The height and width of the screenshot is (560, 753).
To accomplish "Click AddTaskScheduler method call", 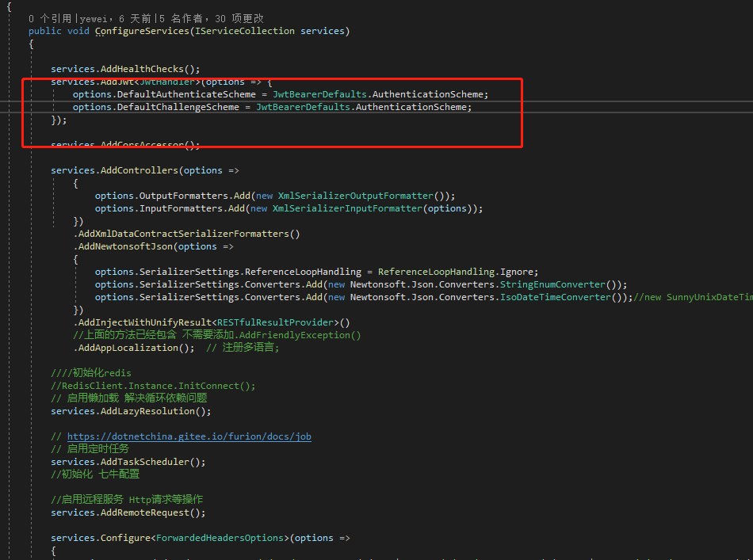I will 145,462.
